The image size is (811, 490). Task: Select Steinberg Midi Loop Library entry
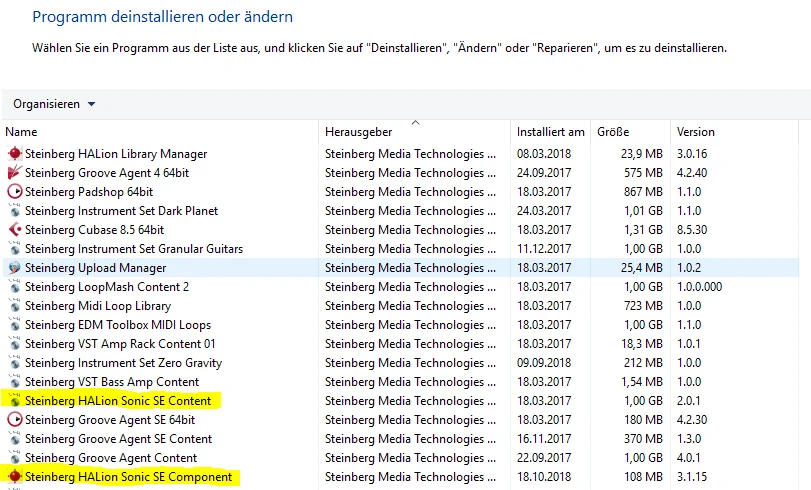[x=98, y=306]
